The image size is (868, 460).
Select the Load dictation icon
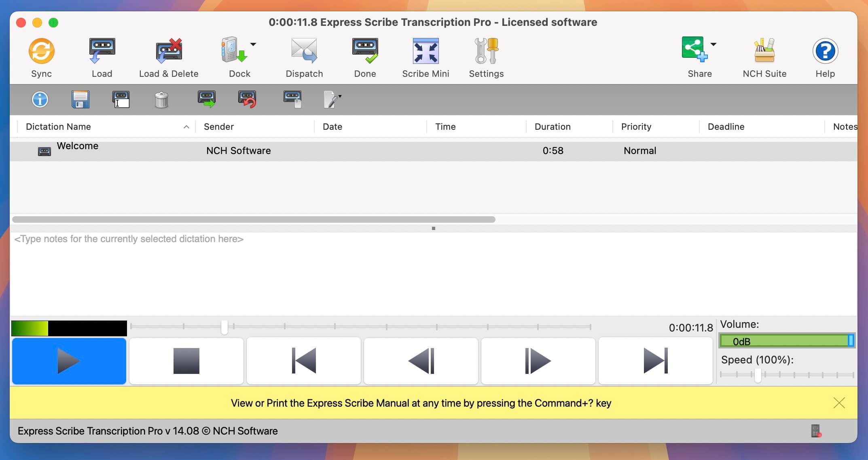[x=102, y=57]
